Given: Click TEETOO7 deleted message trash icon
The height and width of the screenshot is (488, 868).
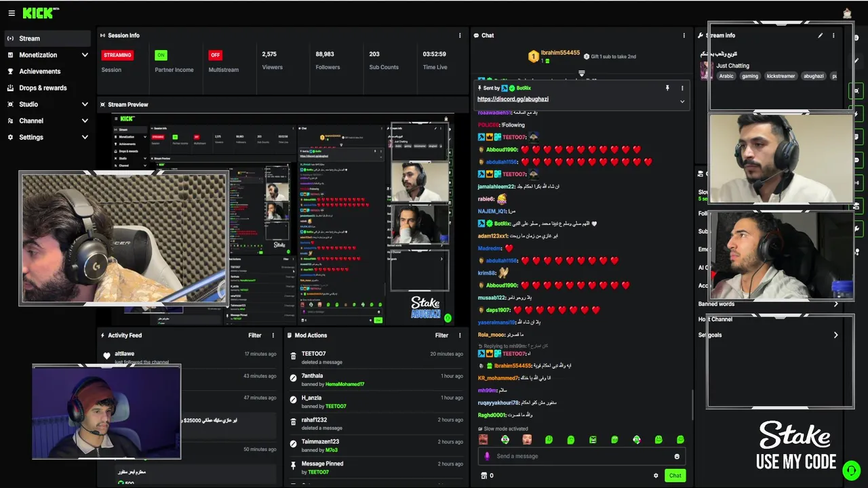Looking at the screenshot, I should coord(293,357).
